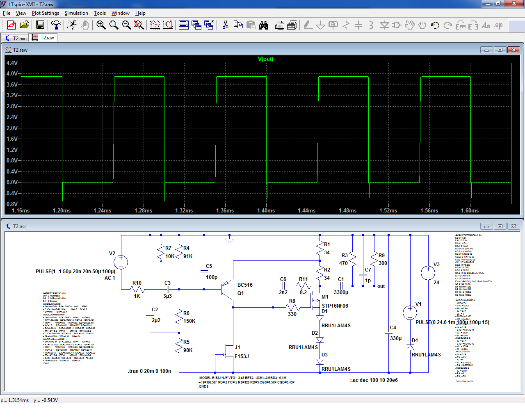This screenshot has height=420, width=525.
Task: Print with the second printer icon
Action: (x=292, y=25)
